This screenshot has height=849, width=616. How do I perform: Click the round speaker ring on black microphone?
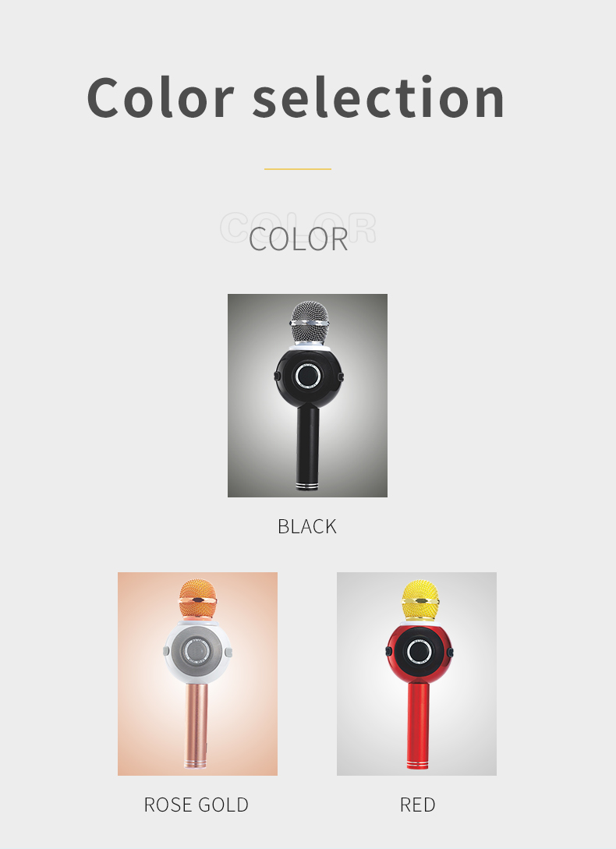point(308,376)
